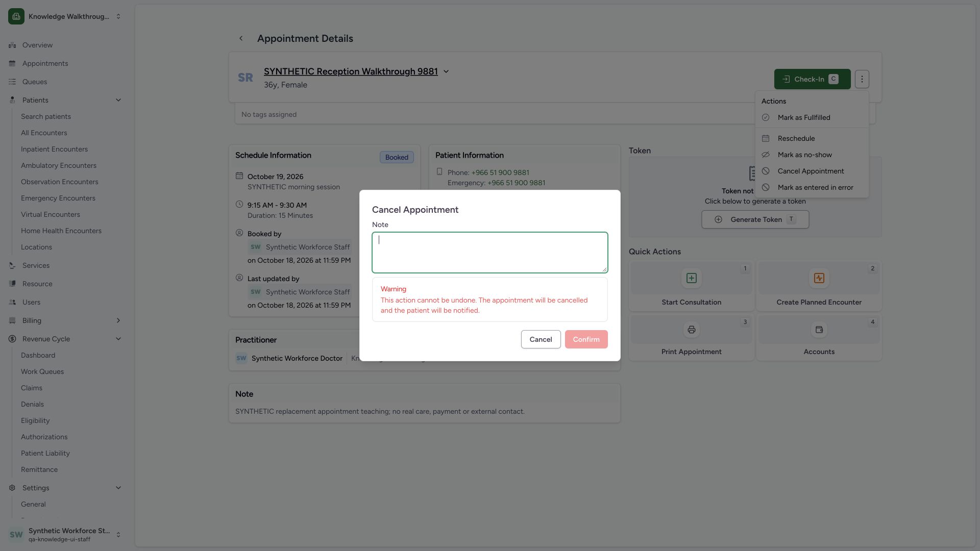980x551 pixels.
Task: Click the Appointments calendar sidebar icon
Action: [12, 63]
